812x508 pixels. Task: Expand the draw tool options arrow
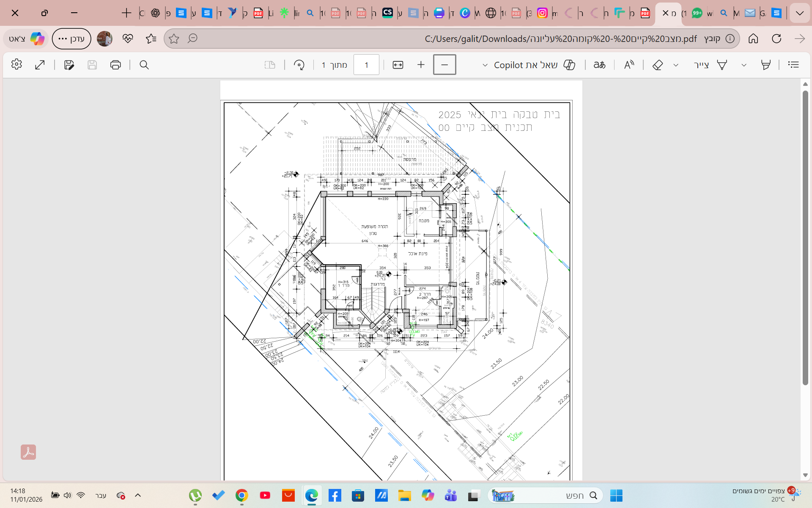tap(676, 65)
